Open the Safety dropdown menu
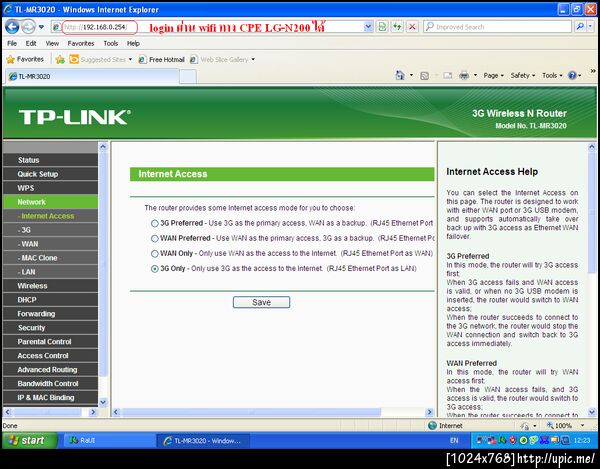Image resolution: width=600 pixels, height=469 pixels. coord(522,75)
